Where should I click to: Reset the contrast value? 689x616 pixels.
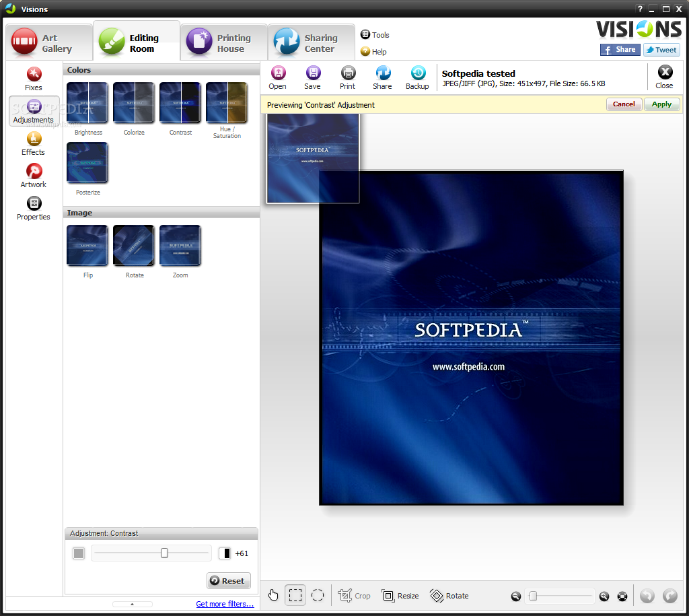pyautogui.click(x=229, y=580)
